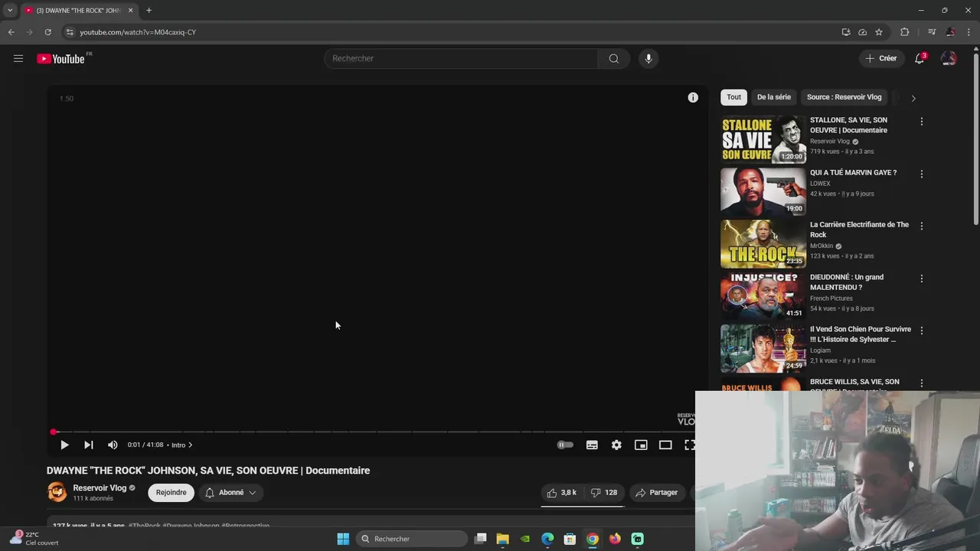Image resolution: width=980 pixels, height=551 pixels.
Task: Bookmark this page with the star
Action: coord(879,32)
